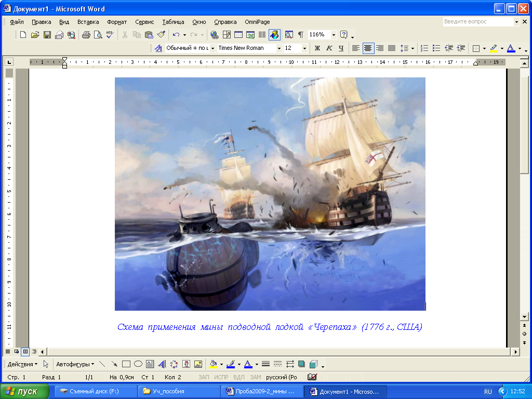Switch to Съемный диск (F:) taskbar window
The height and width of the screenshot is (399, 532).
(96, 391)
